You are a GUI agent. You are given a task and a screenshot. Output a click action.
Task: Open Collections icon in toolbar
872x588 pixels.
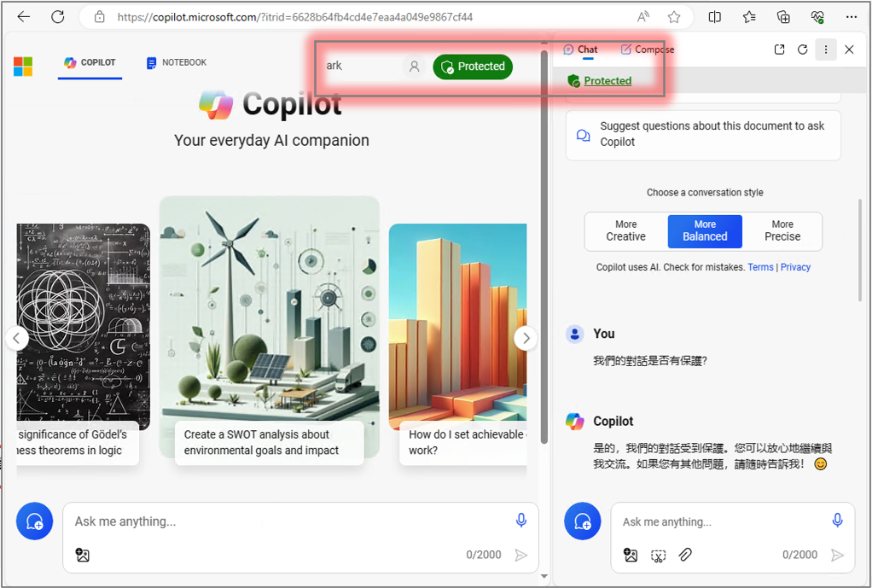[x=783, y=17]
